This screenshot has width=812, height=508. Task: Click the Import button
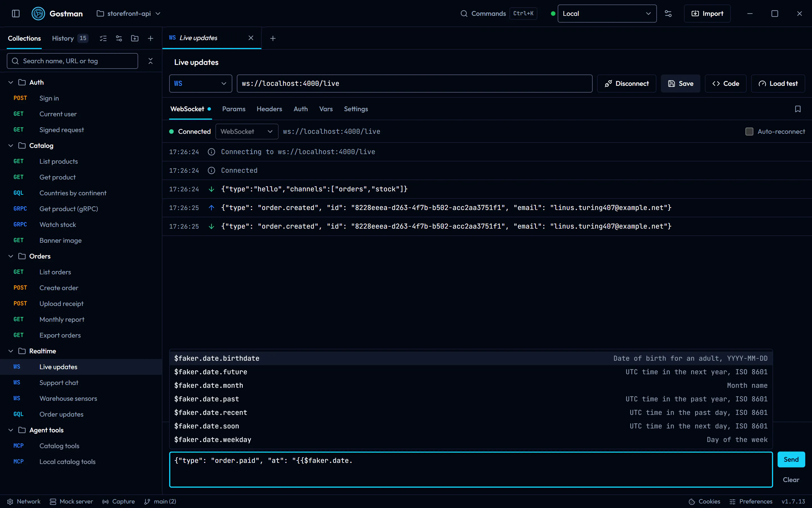pos(707,14)
